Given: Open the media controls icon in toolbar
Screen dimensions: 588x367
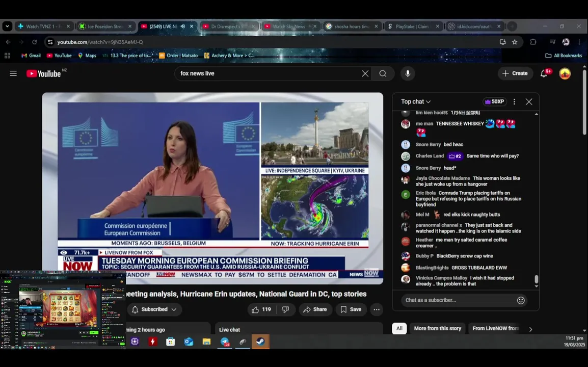Looking at the screenshot, I should (x=552, y=42).
